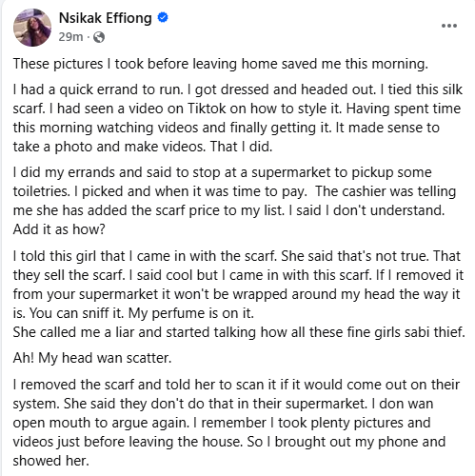Click the 'Ah! My head wan scatter' line
The image size is (475, 476).
(x=92, y=358)
